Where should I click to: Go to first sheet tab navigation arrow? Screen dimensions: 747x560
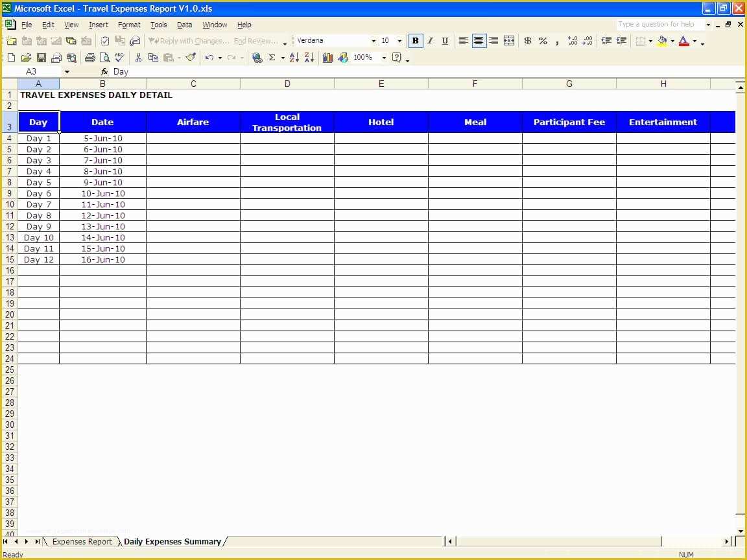pos(5,541)
